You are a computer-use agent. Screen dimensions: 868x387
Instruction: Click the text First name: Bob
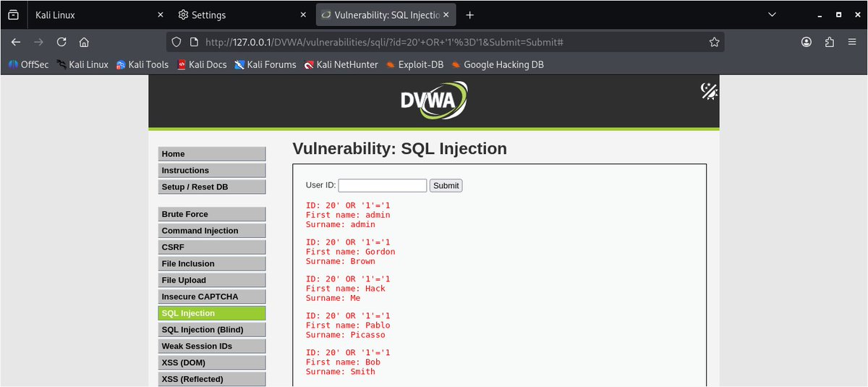coord(343,362)
